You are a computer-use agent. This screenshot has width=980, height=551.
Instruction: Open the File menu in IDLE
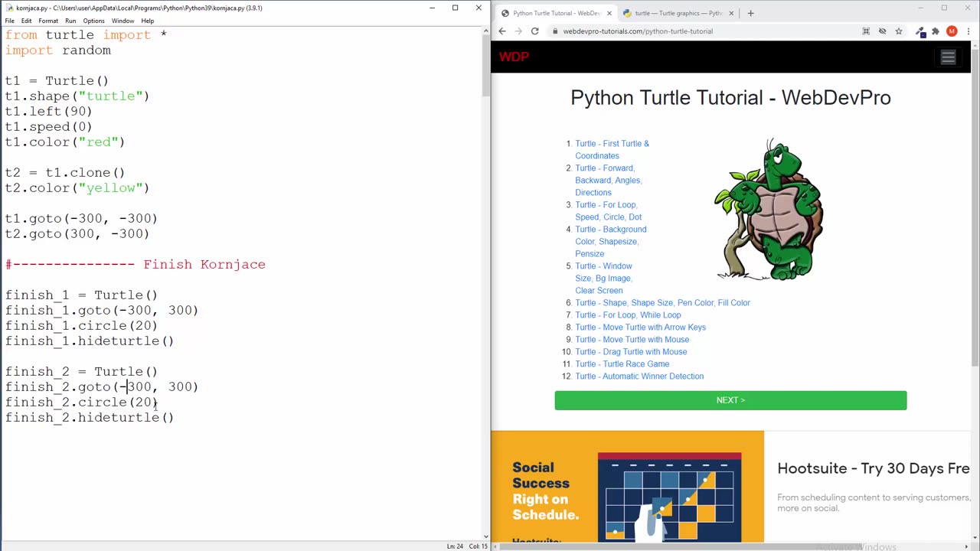click(10, 21)
